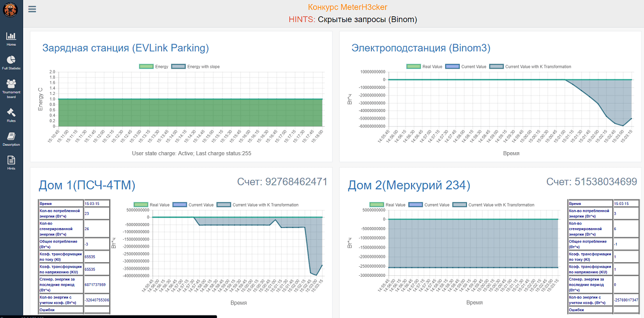The image size is (644, 318).
Task: Click Дом 1 value 6871737959
Action: (96, 284)
